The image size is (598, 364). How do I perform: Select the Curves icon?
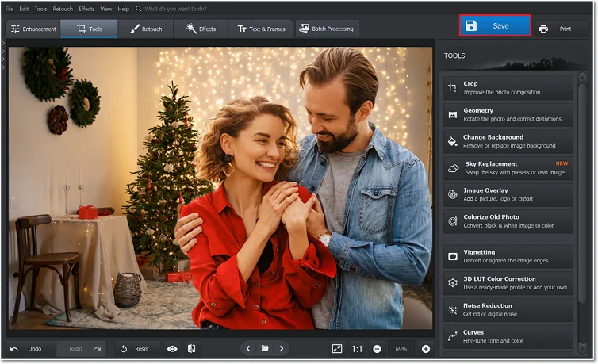(453, 336)
